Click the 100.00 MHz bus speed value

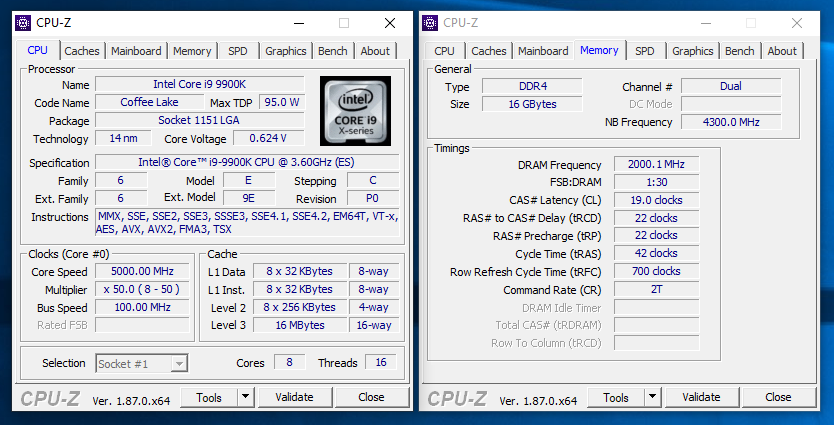tap(142, 307)
